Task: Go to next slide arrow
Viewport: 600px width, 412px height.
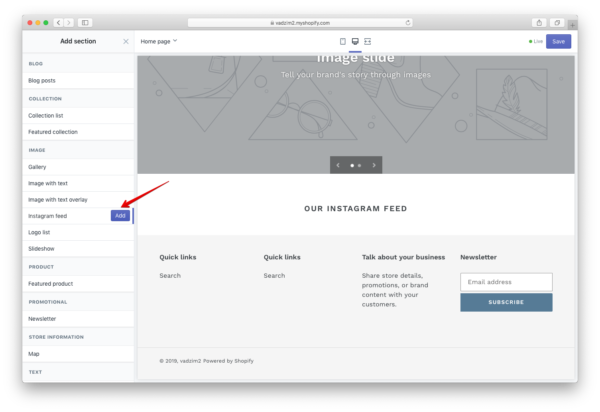Action: click(x=374, y=165)
